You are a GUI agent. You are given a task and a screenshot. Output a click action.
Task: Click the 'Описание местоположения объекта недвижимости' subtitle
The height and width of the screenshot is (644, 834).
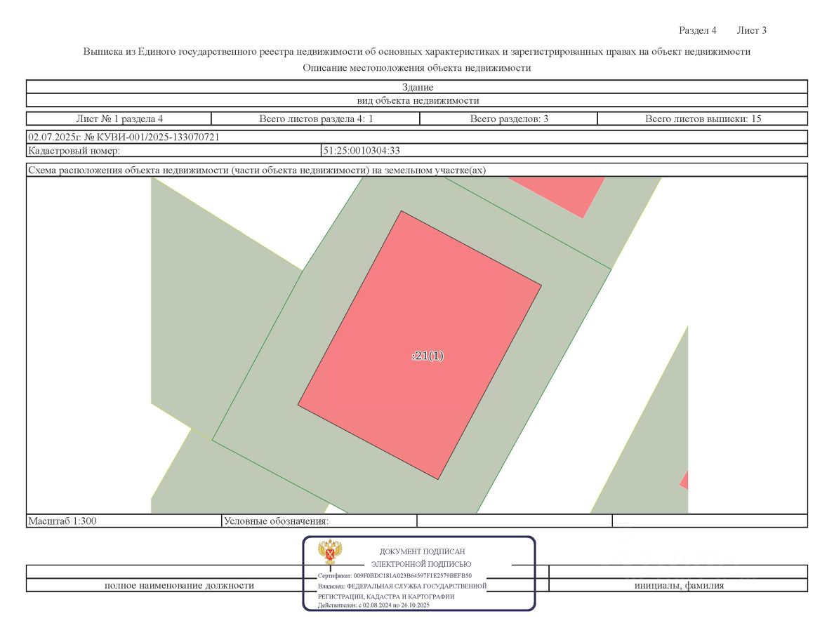pyautogui.click(x=416, y=67)
